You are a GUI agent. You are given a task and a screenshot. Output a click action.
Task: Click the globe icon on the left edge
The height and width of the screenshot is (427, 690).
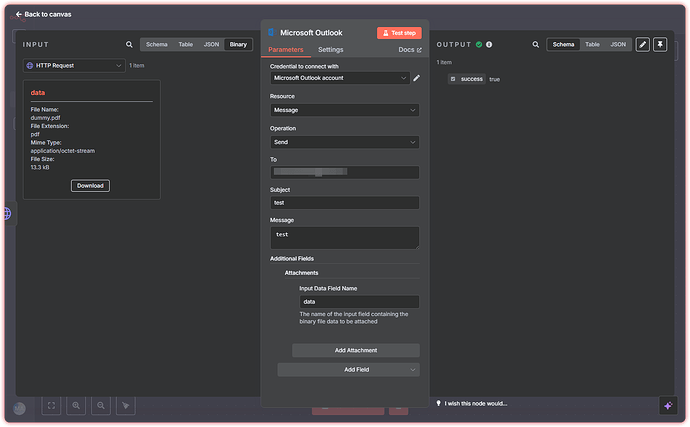coord(8,214)
